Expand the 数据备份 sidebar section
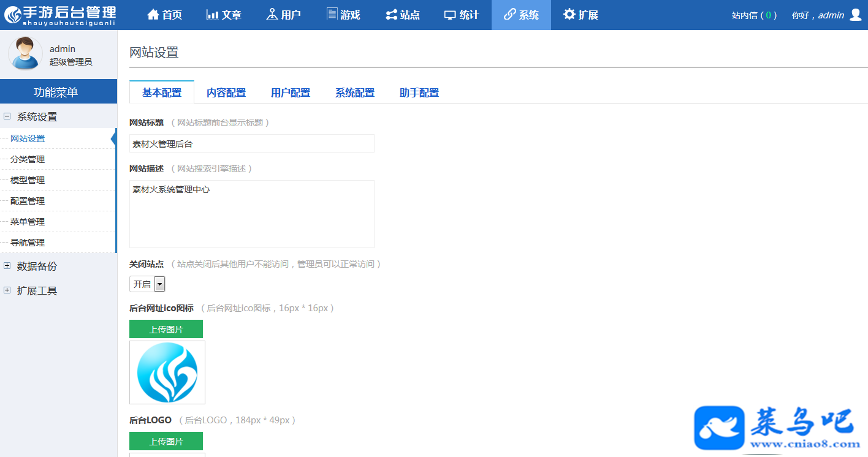The height and width of the screenshot is (457, 868). tap(7, 266)
